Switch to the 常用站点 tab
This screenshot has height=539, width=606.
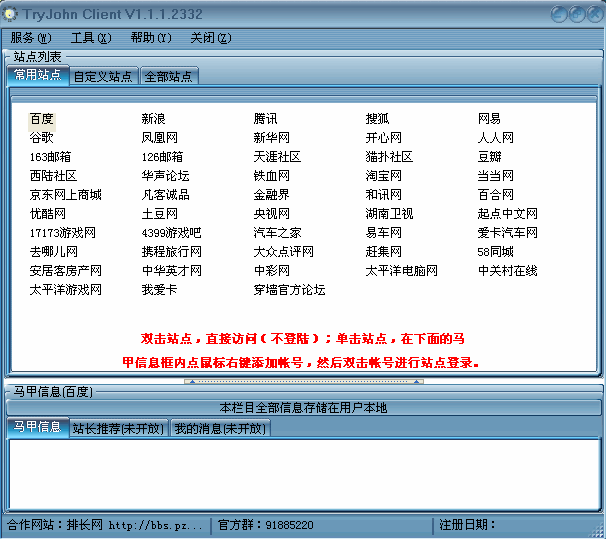point(38,75)
